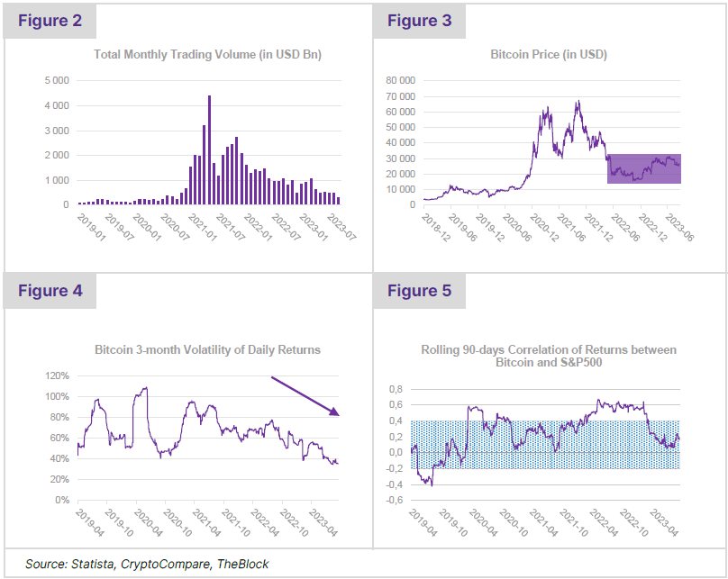Click the '1 000' axis value in Figure 2

tap(57, 180)
